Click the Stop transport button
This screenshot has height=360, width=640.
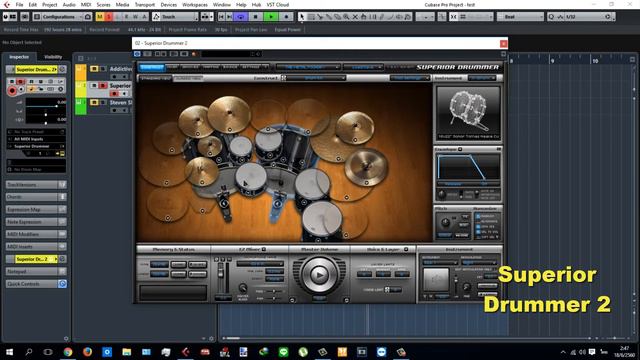pyautogui.click(x=256, y=17)
